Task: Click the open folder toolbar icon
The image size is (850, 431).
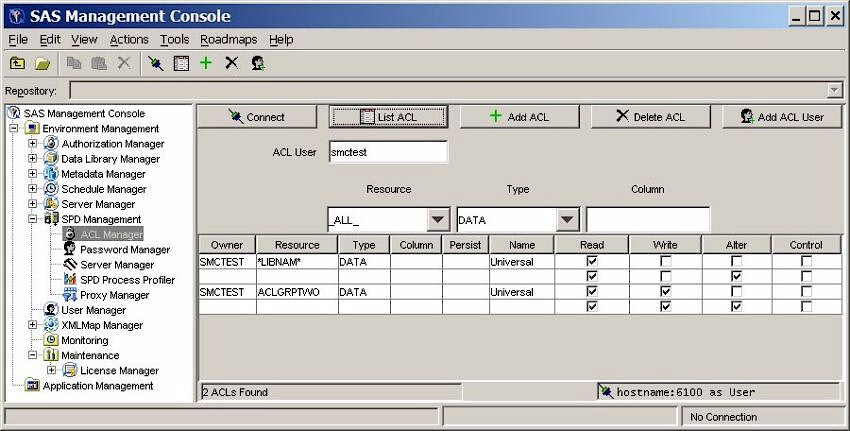Action: (43, 64)
